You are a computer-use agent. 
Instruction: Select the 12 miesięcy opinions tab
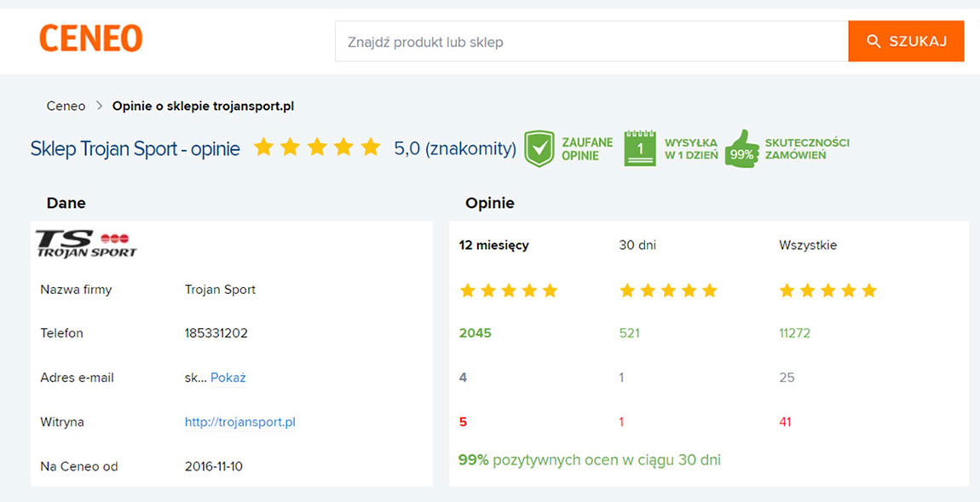(493, 245)
